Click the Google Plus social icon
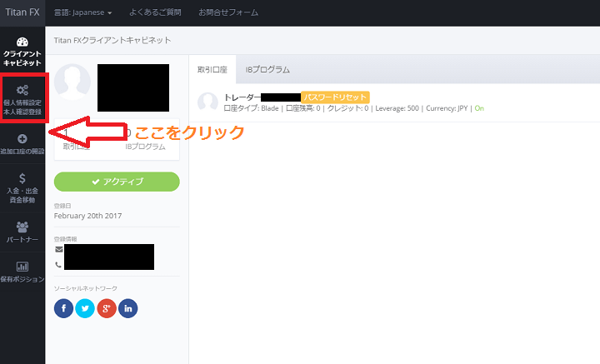Screen dimensions: 600x364 pos(107,308)
